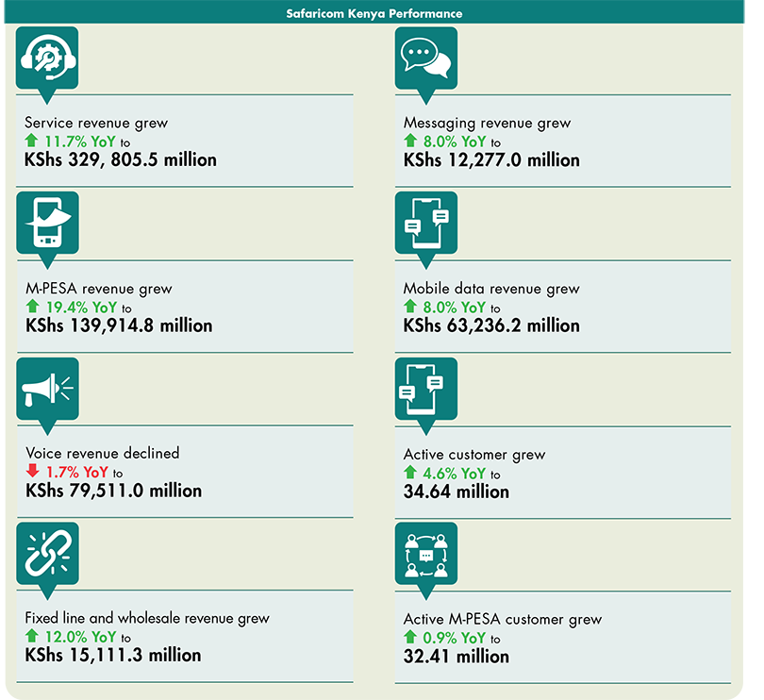Click the chat bubbles messaging revenue icon
764x700 pixels.
point(426,58)
